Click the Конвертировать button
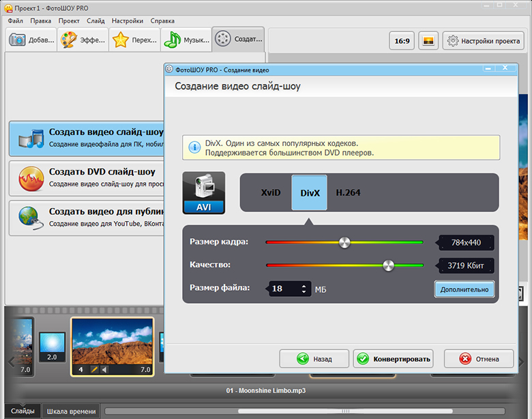The image size is (532, 419). (394, 358)
